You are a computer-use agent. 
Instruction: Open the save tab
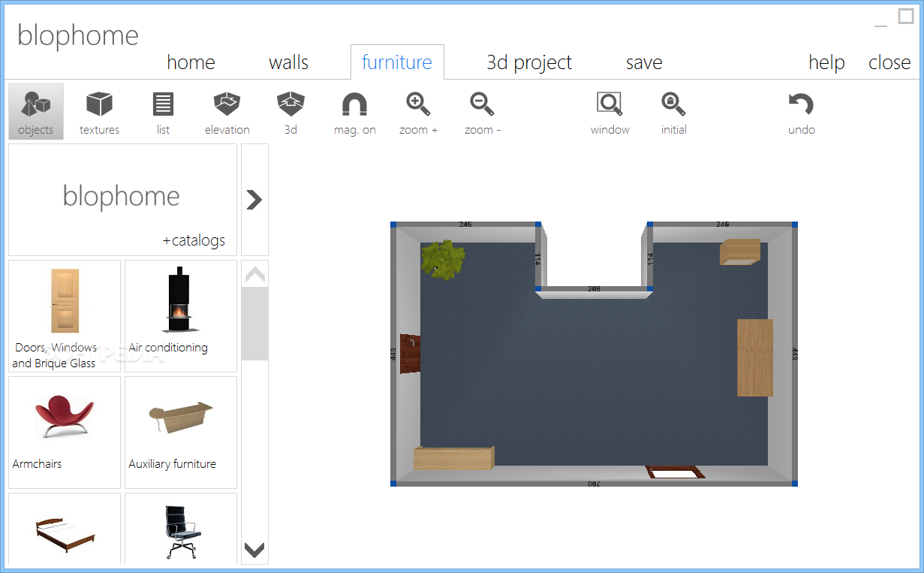point(644,62)
